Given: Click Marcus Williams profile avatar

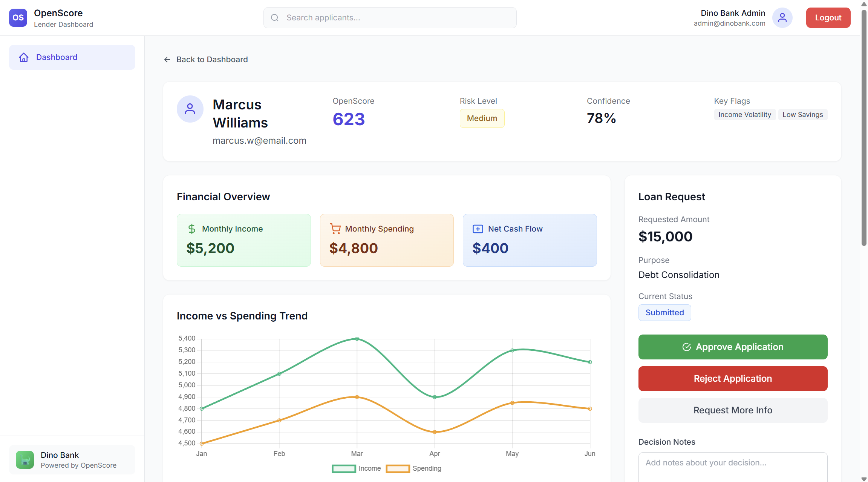Looking at the screenshot, I should [190, 109].
